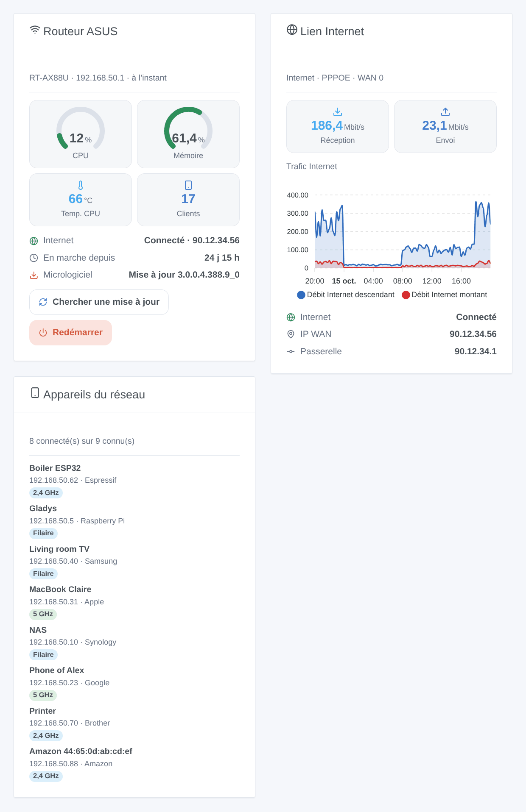526x812 pixels.
Task: Click the Filaire badge under Living room TV
Action: 43,574
